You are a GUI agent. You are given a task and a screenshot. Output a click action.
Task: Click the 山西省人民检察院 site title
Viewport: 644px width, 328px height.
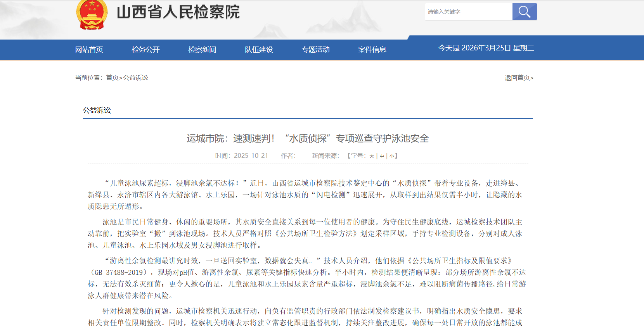pos(178,12)
